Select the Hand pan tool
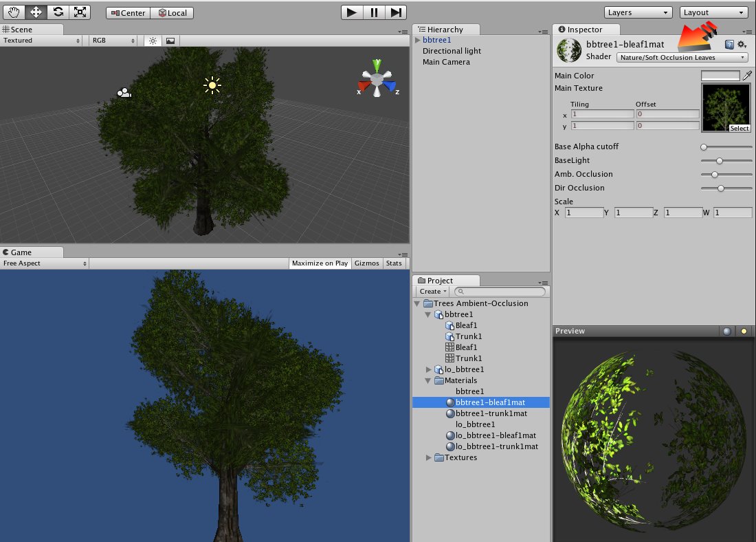Image resolution: width=756 pixels, height=542 pixels. tap(14, 12)
